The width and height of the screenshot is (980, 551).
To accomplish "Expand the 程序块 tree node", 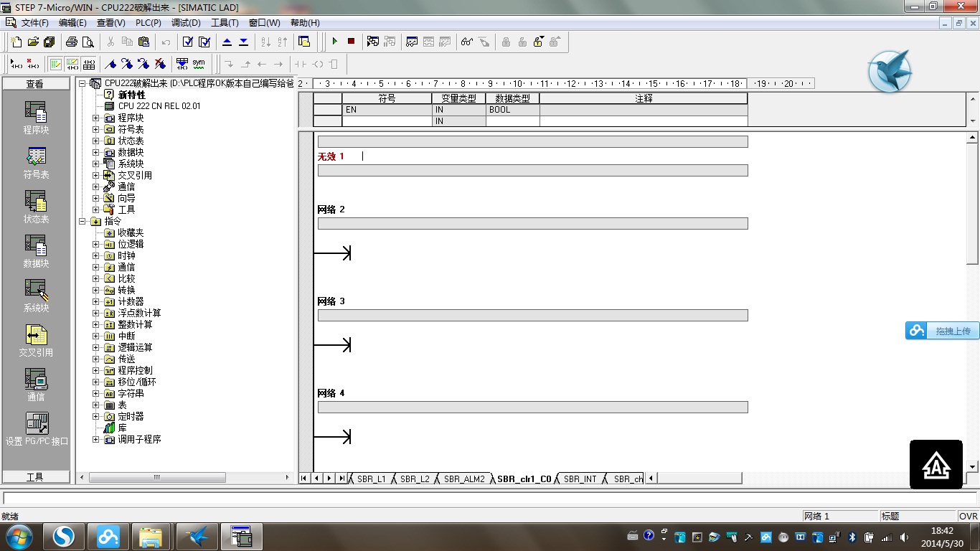I will click(95, 118).
